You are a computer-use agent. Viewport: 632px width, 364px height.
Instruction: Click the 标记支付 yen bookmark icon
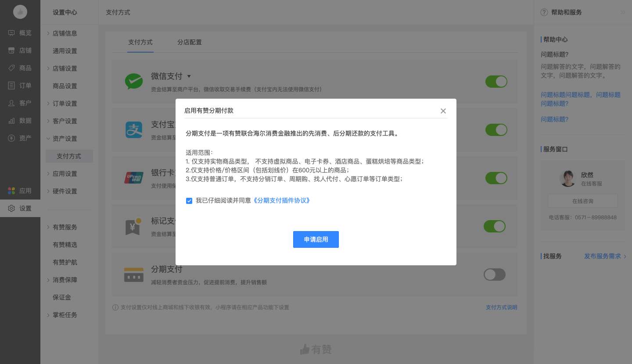coord(133,226)
